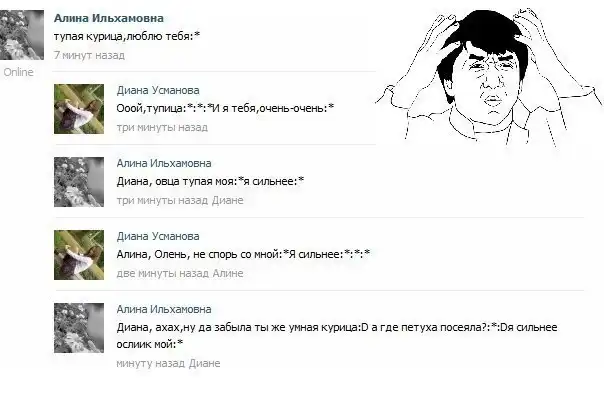
Task: Click first 'три минуты назад' timestamp under Диана's comment
Action: pyautogui.click(x=162, y=127)
